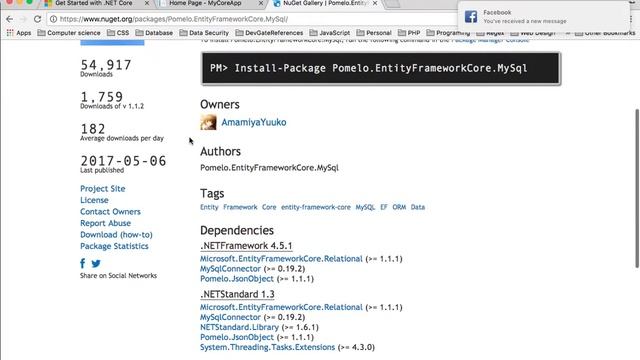The width and height of the screenshot is (640, 360).
Task: Open the Computer science bookmarks folder
Action: pyautogui.click(x=69, y=33)
